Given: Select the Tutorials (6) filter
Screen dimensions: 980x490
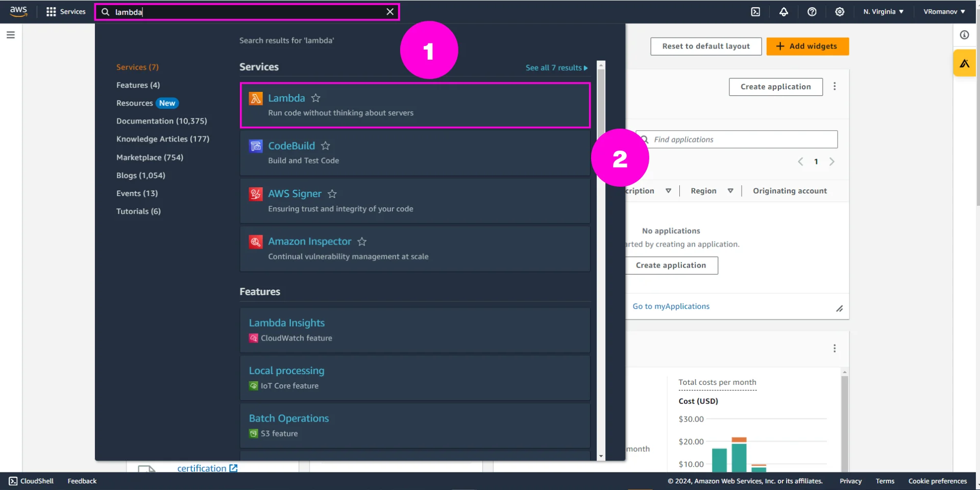Looking at the screenshot, I should pyautogui.click(x=138, y=211).
